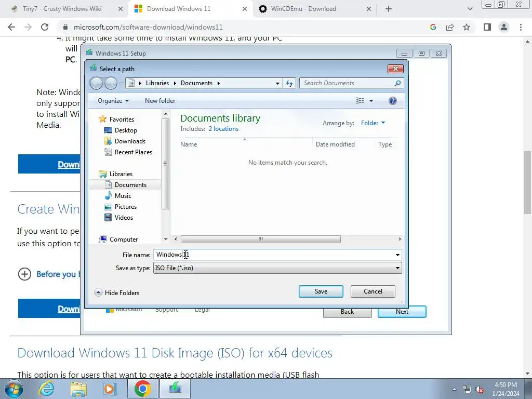Click Chrome taskbar icon
This screenshot has height=399, width=532.
coord(142,389)
